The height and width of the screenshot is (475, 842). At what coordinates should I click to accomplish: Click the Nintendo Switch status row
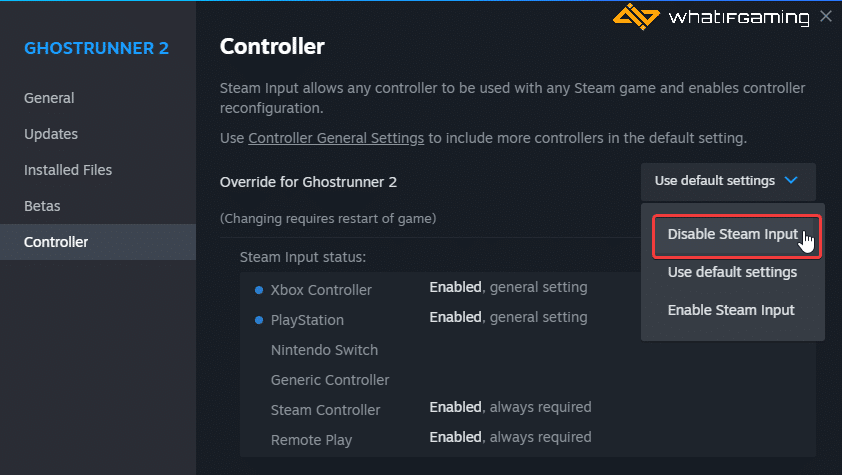pyautogui.click(x=528, y=350)
